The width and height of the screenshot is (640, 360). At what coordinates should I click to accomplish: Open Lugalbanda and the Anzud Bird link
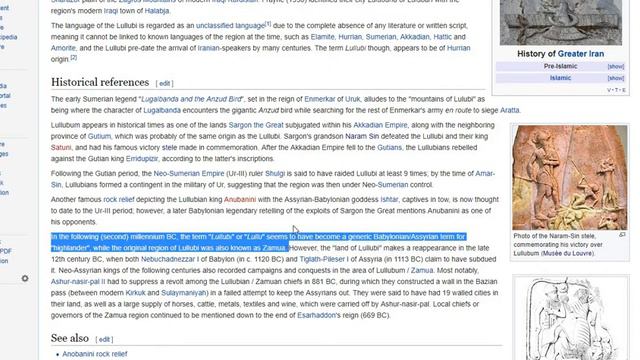click(x=191, y=99)
